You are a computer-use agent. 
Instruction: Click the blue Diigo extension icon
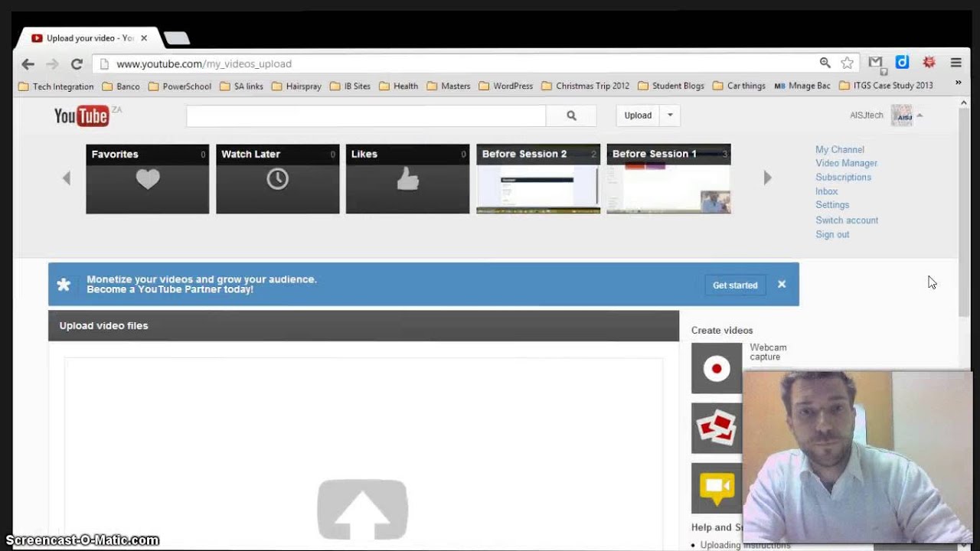tap(902, 63)
